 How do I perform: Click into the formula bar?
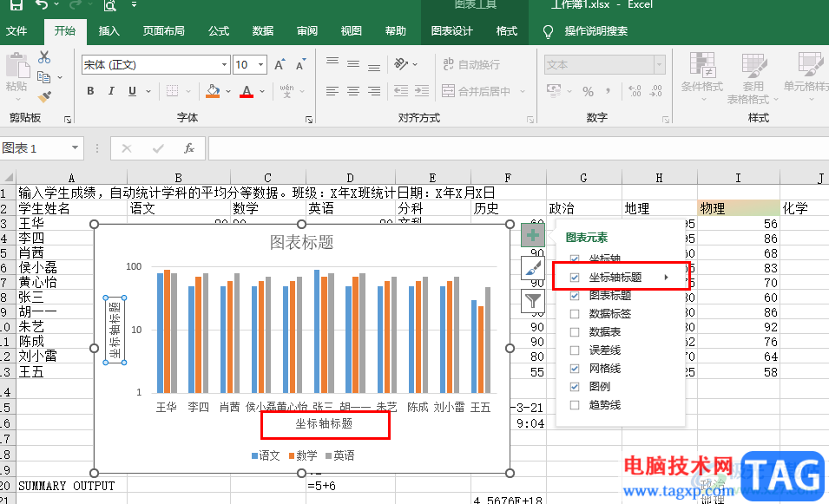coord(518,148)
